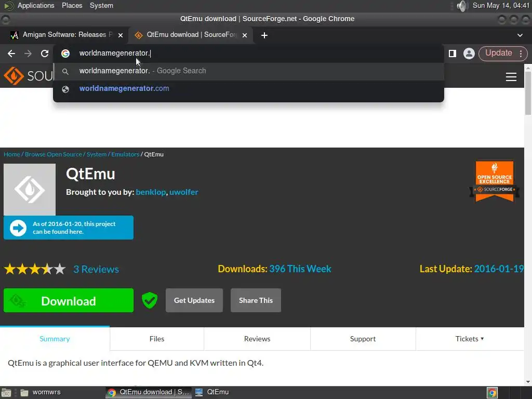
Task: Click the green shield check icon
Action: point(149,300)
